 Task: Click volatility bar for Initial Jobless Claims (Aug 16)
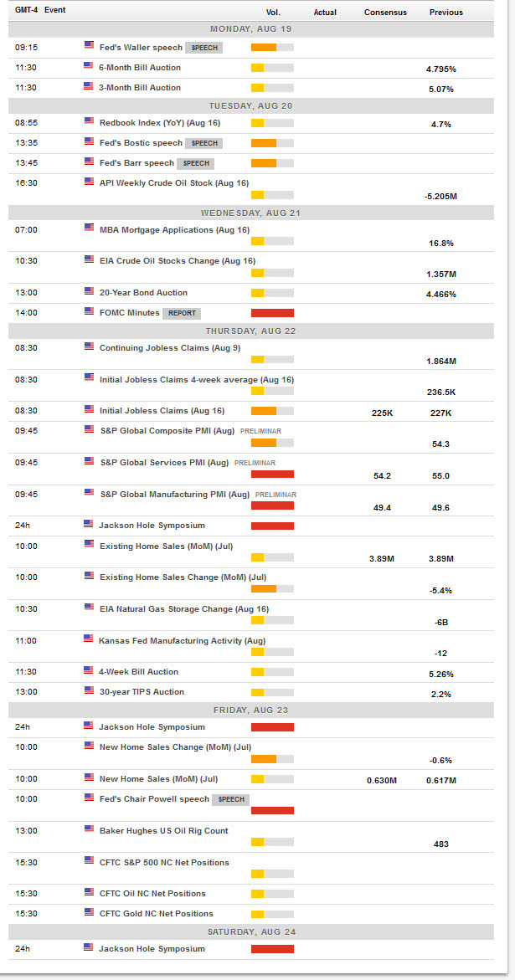[272, 411]
